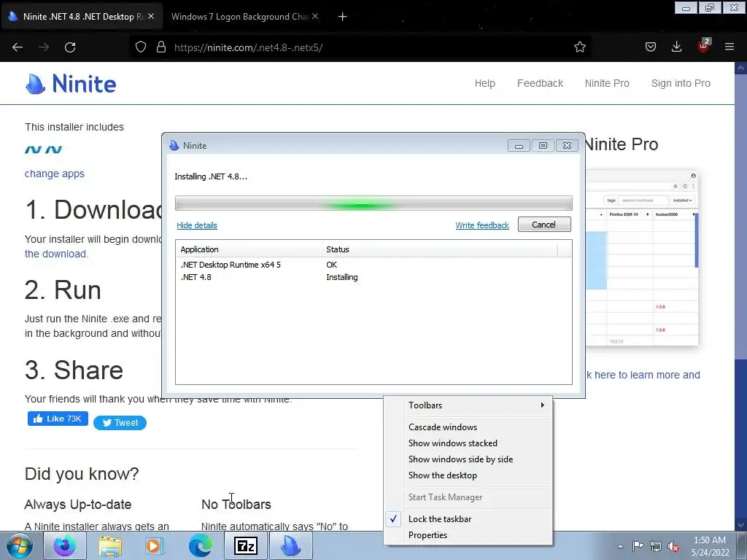The height and width of the screenshot is (560, 747).
Task: Open Firefox hamburger menu
Action: 729,47
